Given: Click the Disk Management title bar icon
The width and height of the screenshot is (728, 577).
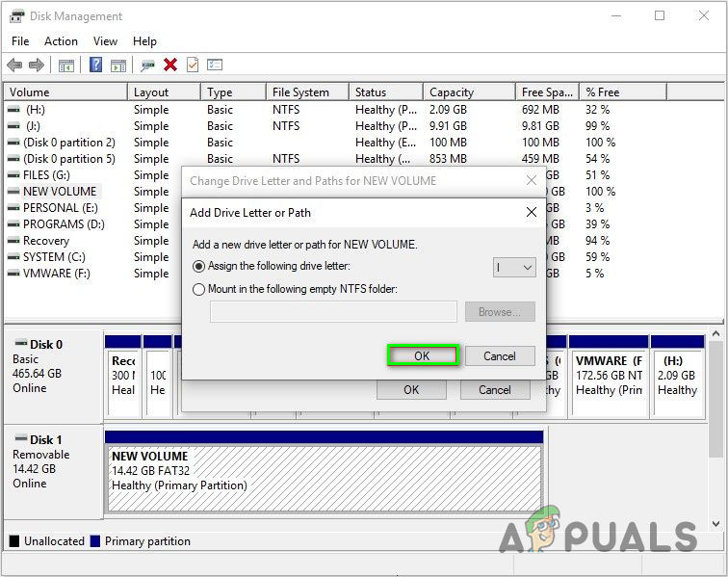Looking at the screenshot, I should [x=16, y=16].
